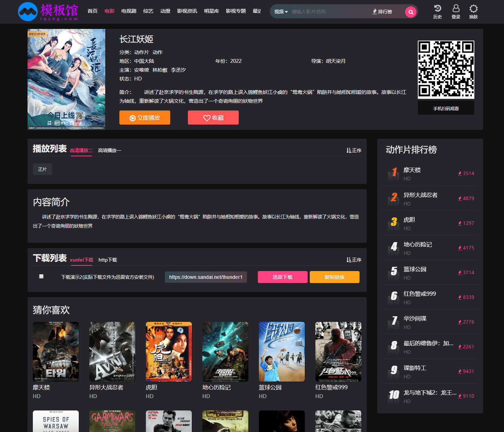The image size is (504, 432).
Task: Click the pink 迅雷下载 button
Action: coord(282,277)
